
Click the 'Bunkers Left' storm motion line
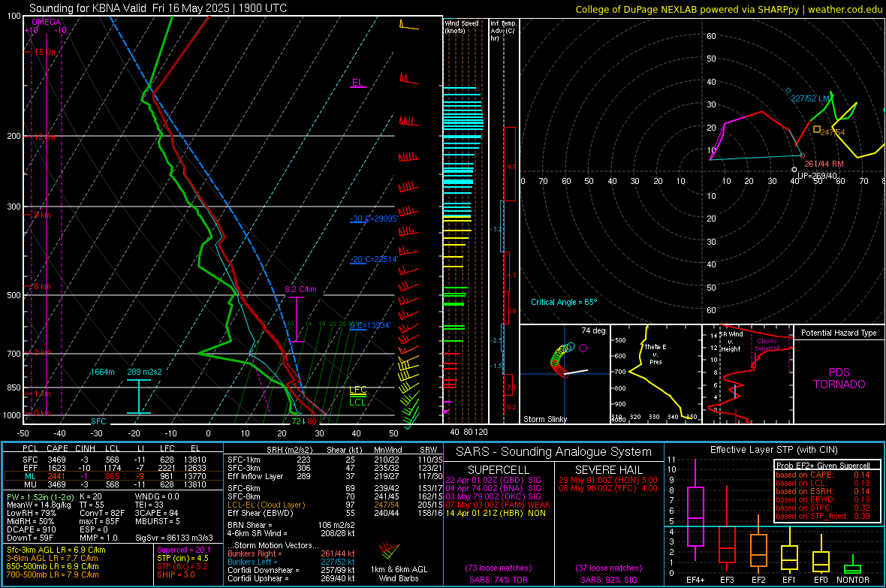pyautogui.click(x=291, y=562)
